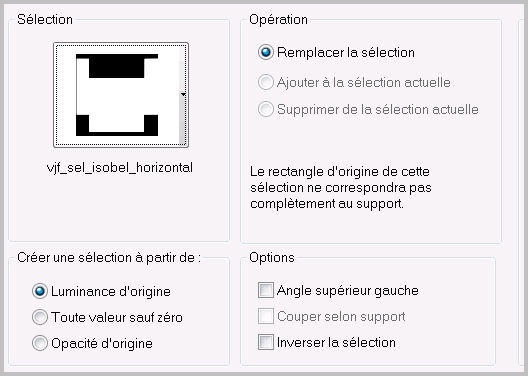This screenshot has width=528, height=376.
Task: Choose Supprimer de la sélection actuelle
Action: point(265,109)
